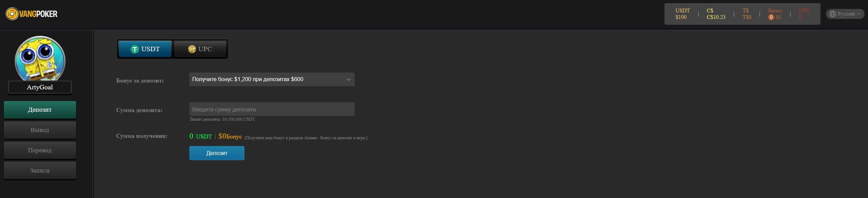Focus the deposit amount input field
868x198 pixels.
pos(271,109)
